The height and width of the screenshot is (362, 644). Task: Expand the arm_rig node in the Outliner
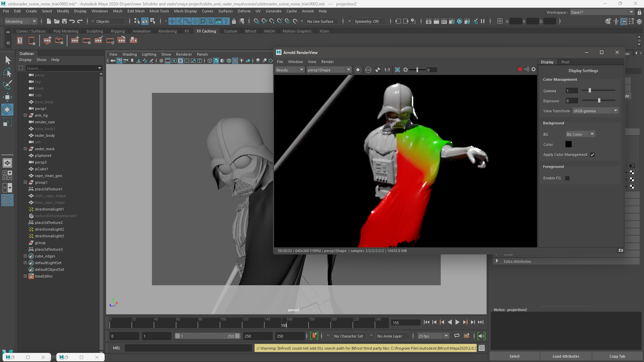tap(25, 115)
